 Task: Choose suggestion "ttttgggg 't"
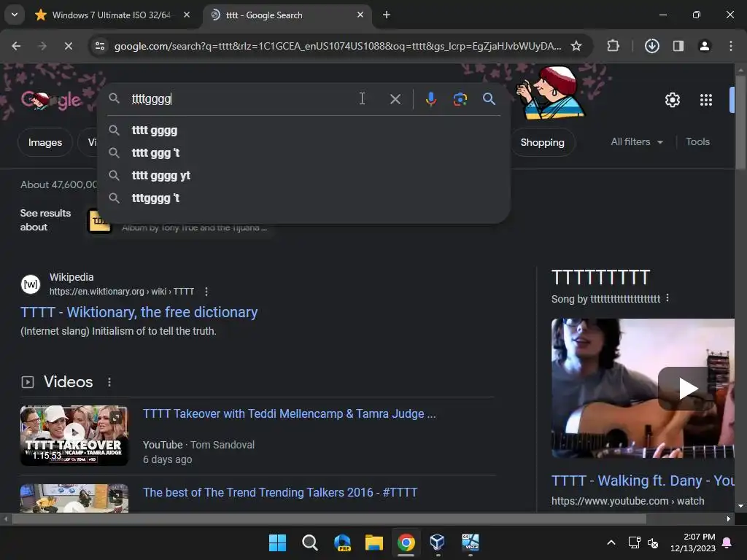[x=303, y=198]
